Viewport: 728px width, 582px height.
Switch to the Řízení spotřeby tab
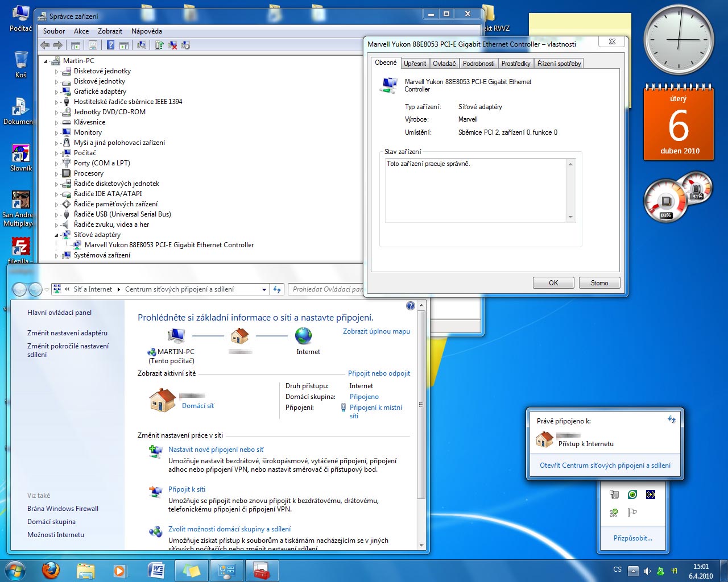point(559,64)
